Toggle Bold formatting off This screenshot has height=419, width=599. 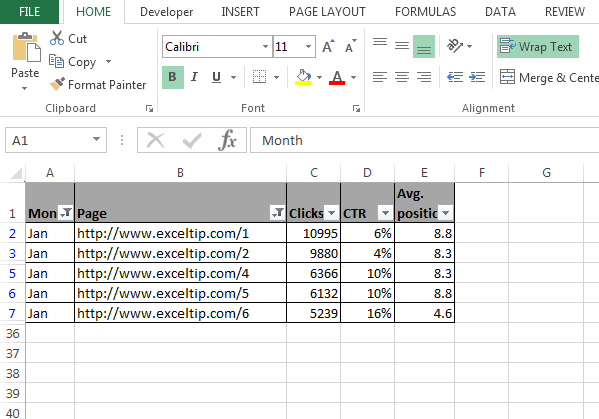173,77
